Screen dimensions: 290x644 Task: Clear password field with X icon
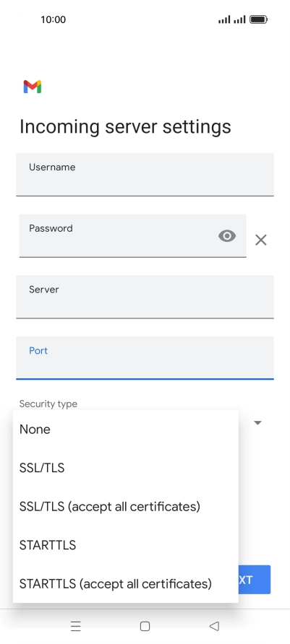[x=261, y=240]
